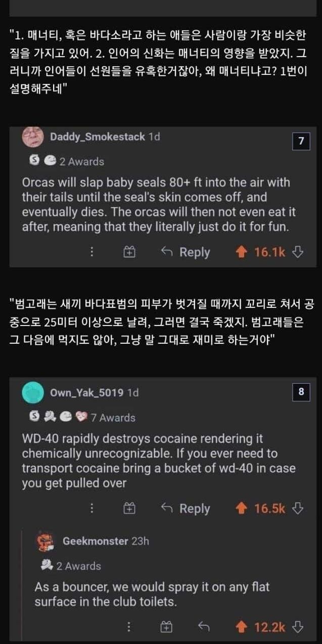322x644 pixels.
Task: Upvote Own_Yak_5019's WD-40 comment
Action: tap(243, 508)
